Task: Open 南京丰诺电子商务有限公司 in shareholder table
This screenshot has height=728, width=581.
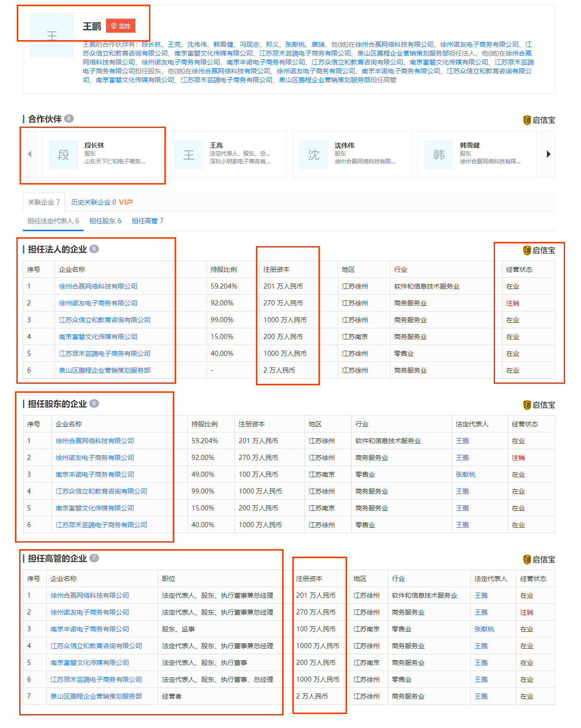Action: point(95,474)
